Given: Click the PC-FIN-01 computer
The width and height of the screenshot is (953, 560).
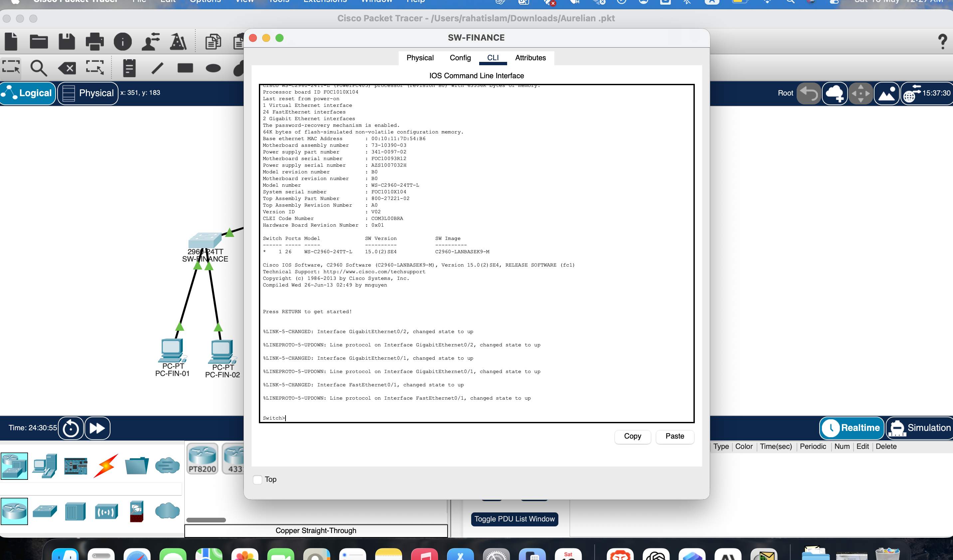Looking at the screenshot, I should coord(172,350).
